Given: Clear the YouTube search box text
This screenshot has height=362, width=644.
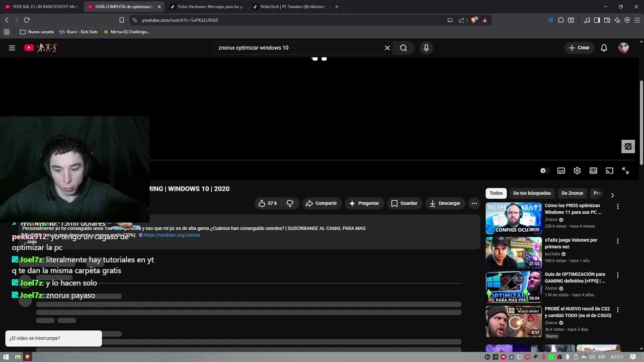Looking at the screenshot, I should click(387, 48).
